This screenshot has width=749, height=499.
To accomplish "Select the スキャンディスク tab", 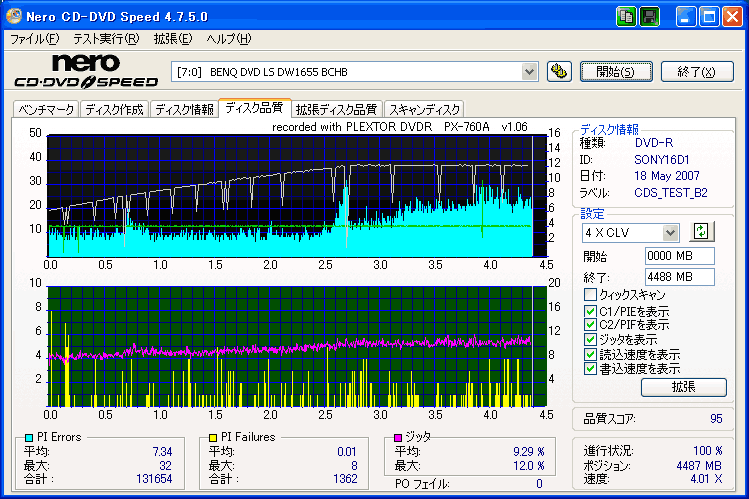I will pos(424,109).
